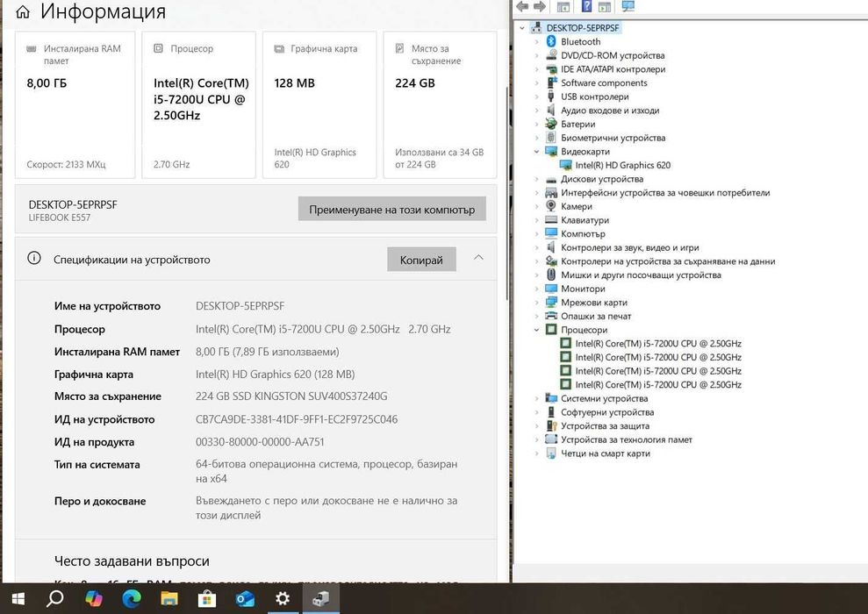This screenshot has height=614, width=868.
Task: Select the Процесор summary card
Action: click(x=198, y=105)
